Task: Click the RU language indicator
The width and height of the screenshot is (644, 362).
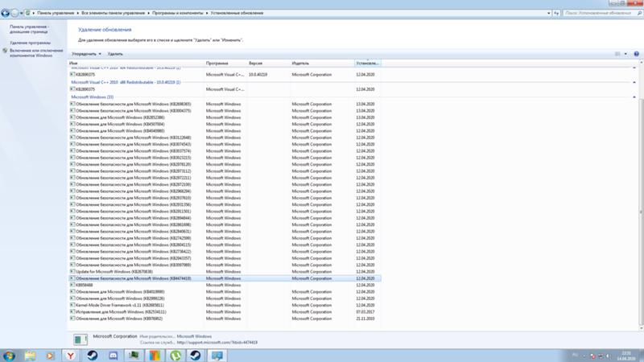Action: (575, 356)
